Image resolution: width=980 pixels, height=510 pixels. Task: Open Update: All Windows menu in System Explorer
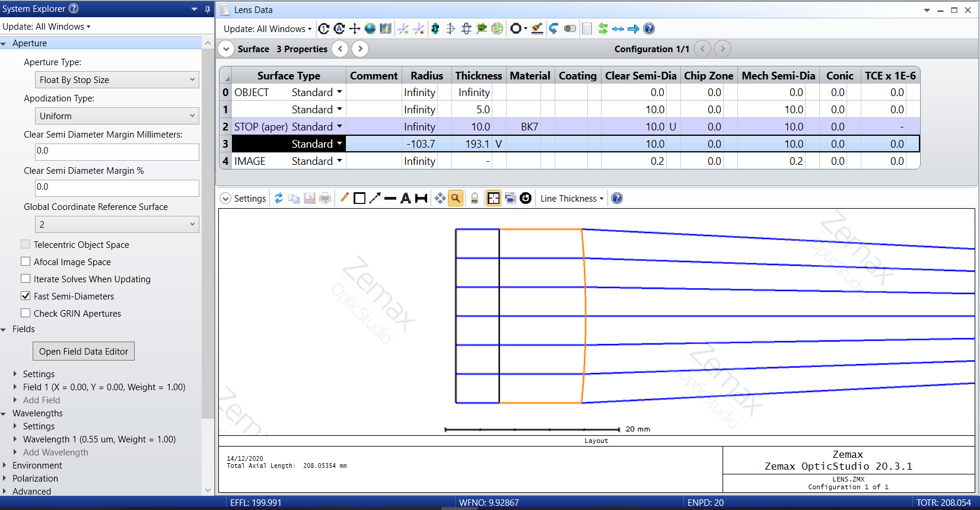[46, 27]
